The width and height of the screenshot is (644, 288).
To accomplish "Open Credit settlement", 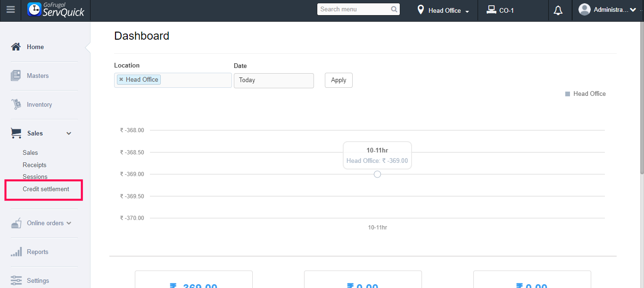I will [46, 189].
